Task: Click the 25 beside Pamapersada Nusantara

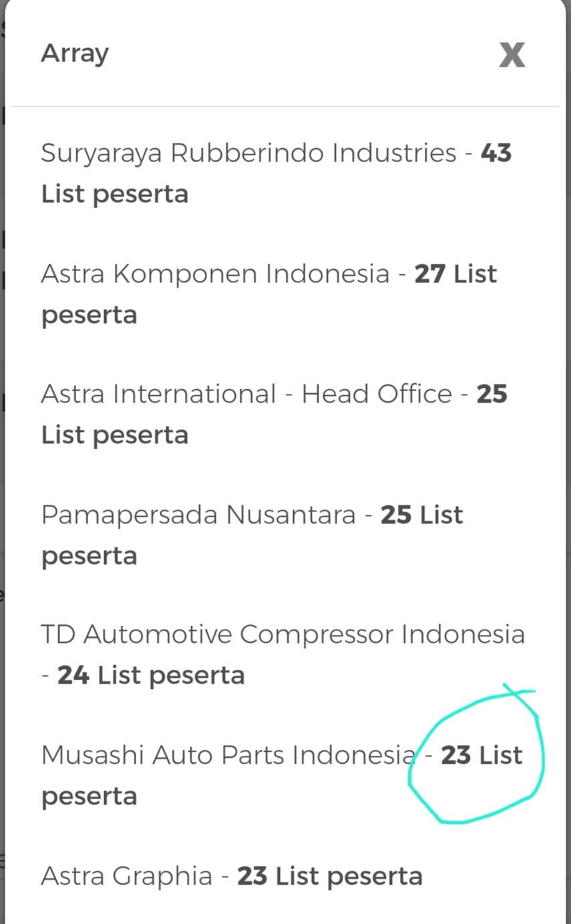Action: [395, 514]
